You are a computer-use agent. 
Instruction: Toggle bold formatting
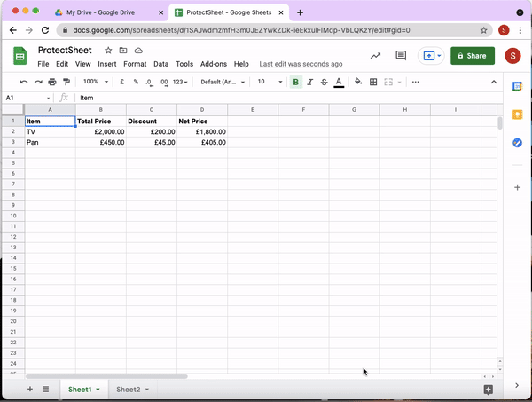[x=296, y=82]
